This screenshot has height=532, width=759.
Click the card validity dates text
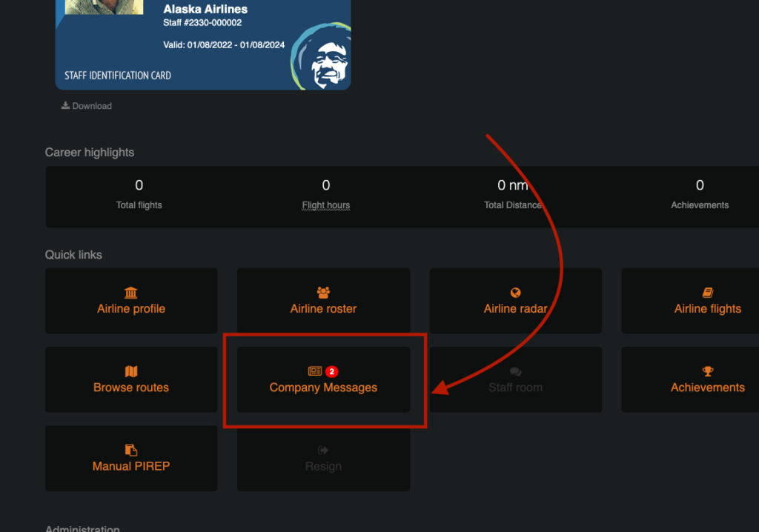pos(224,45)
